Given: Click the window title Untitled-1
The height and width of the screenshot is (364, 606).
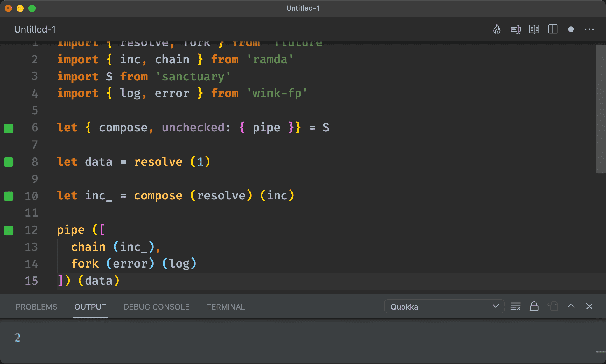Looking at the screenshot, I should point(303,8).
